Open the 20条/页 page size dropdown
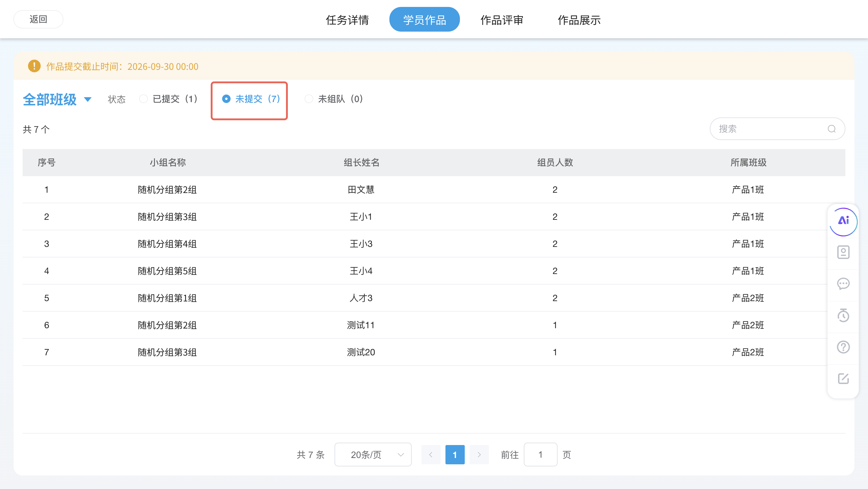 coord(373,455)
